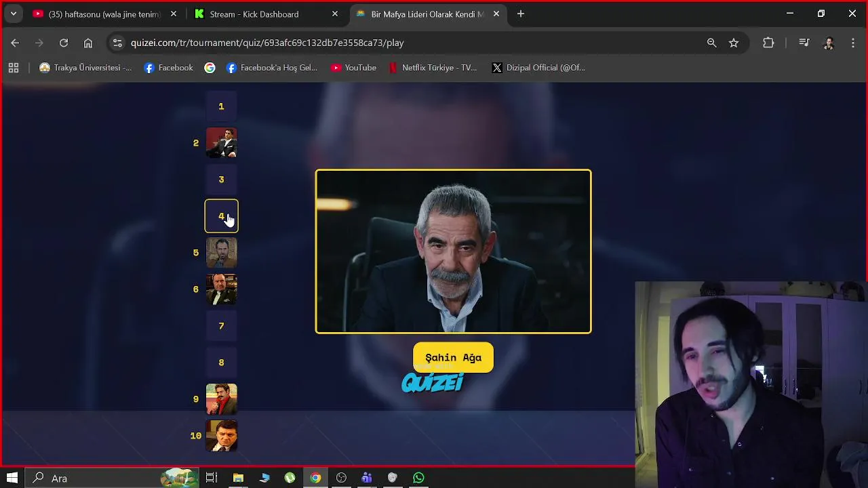This screenshot has height=488, width=868.
Task: Open Trakya Üniversitesi bookmark
Action: 85,68
